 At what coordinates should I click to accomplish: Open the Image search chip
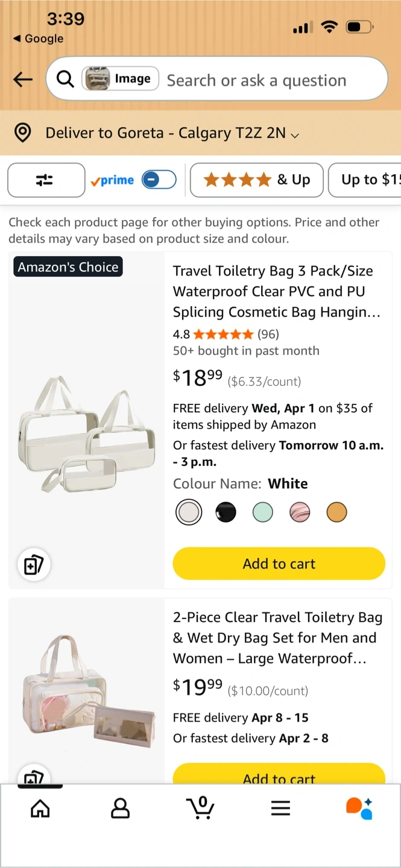[121, 79]
